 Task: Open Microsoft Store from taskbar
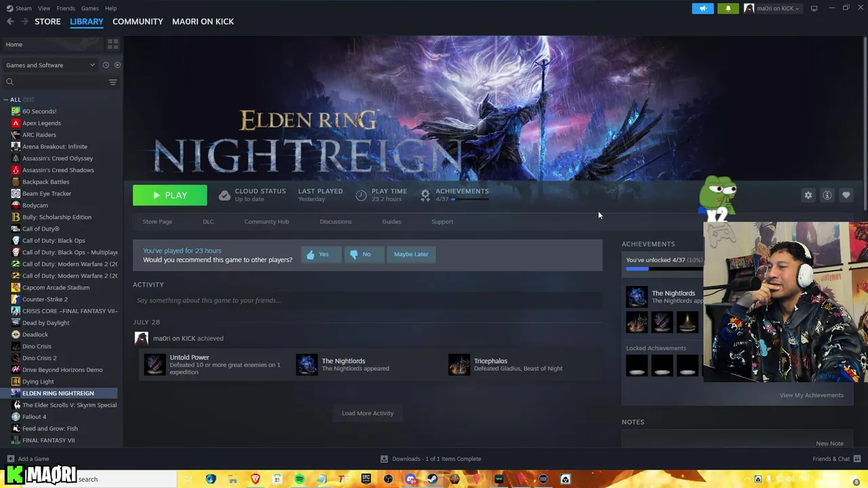(x=277, y=479)
